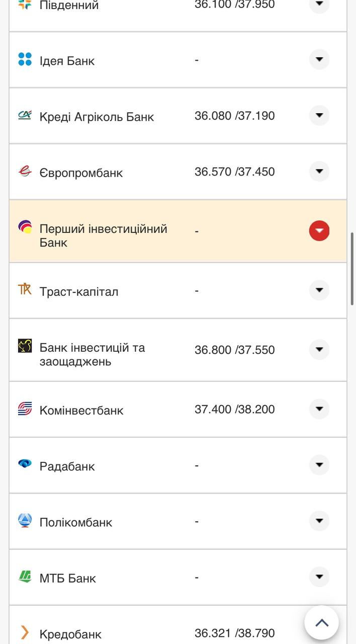
Task: Open the Комінвестбанк dropdown arrow
Action: click(x=319, y=409)
